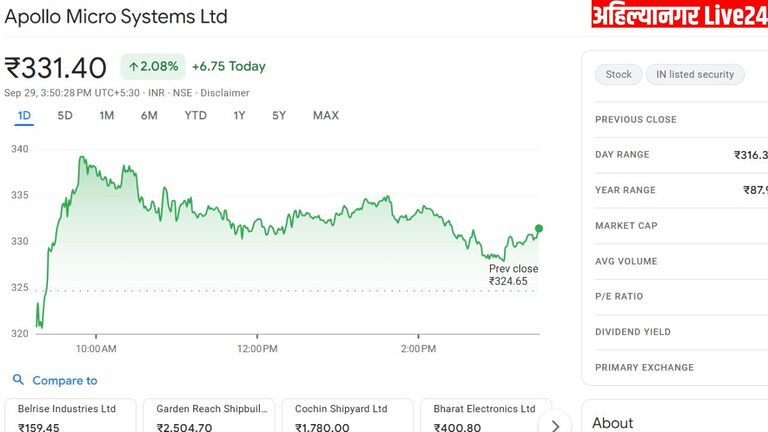This screenshot has width=768, height=432.
Task: Click the Stock tag chip
Action: tap(618, 74)
